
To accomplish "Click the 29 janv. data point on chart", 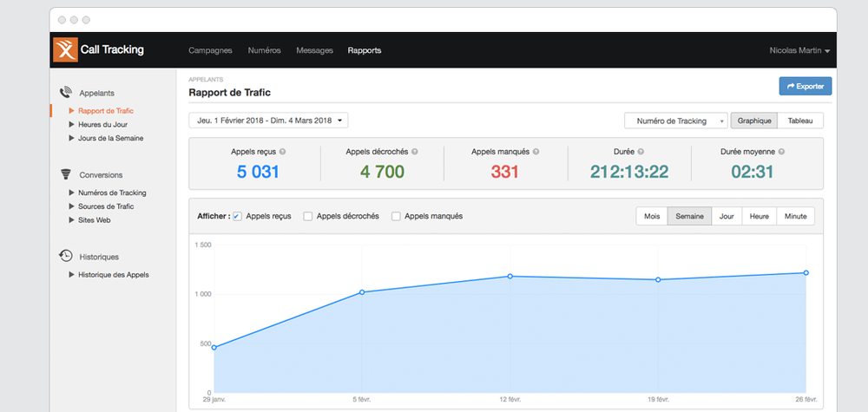I will click(x=214, y=348).
